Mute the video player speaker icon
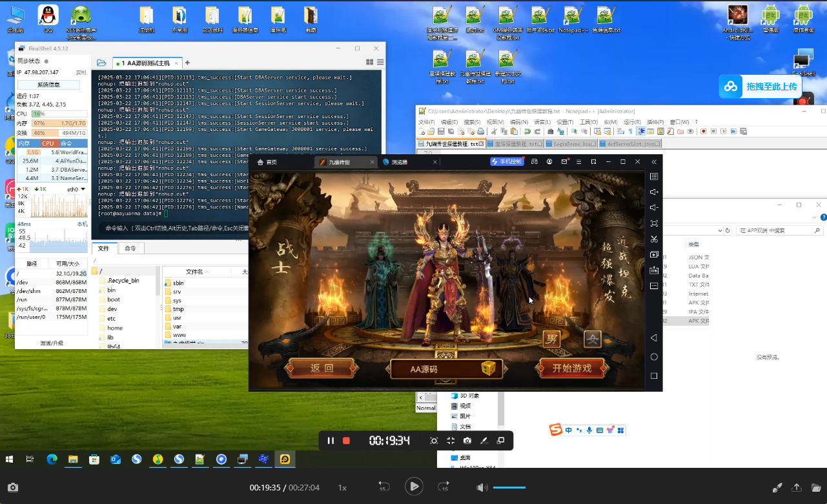Image resolution: width=827 pixels, height=504 pixels. tap(482, 487)
